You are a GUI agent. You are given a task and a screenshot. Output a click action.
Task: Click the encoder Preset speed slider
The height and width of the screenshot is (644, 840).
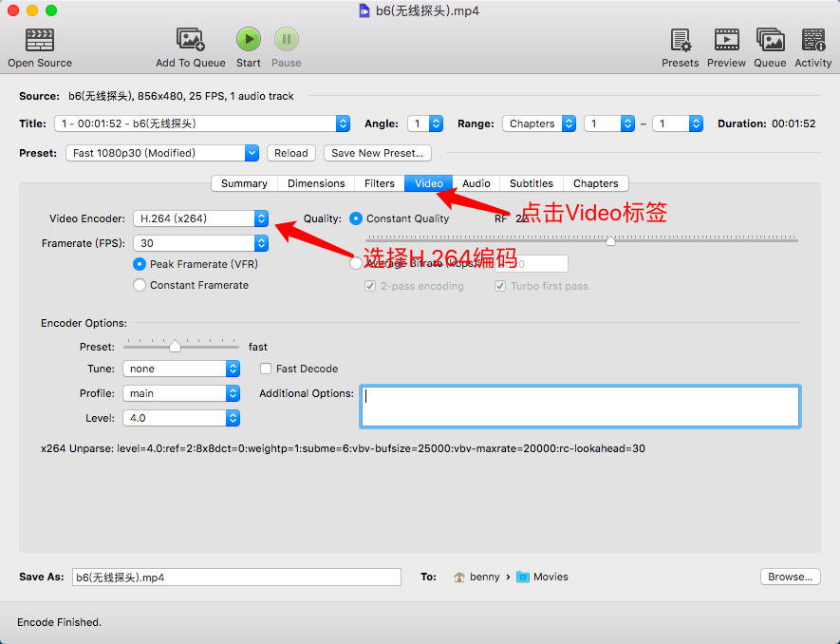point(175,347)
